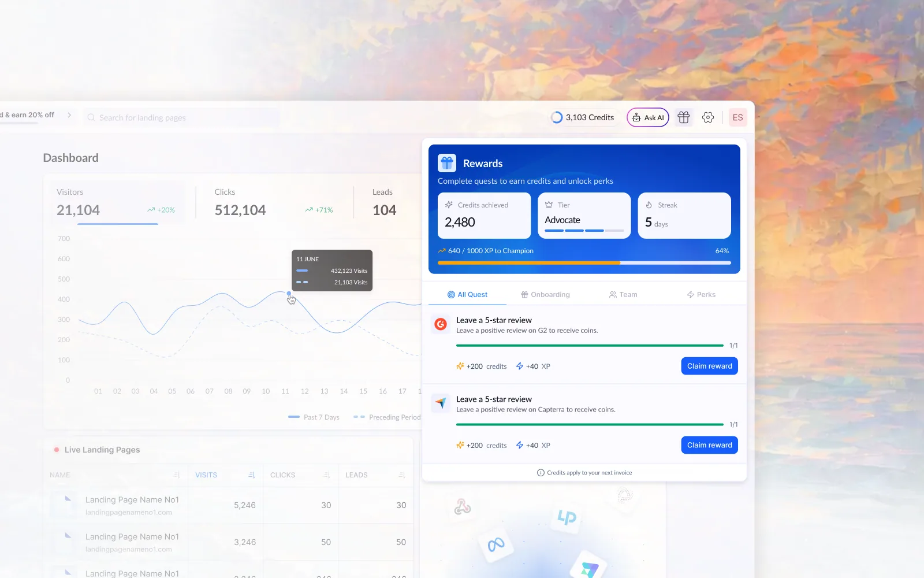This screenshot has height=578, width=924.
Task: Click the sparkle icon beside Credits achieved
Action: click(449, 205)
